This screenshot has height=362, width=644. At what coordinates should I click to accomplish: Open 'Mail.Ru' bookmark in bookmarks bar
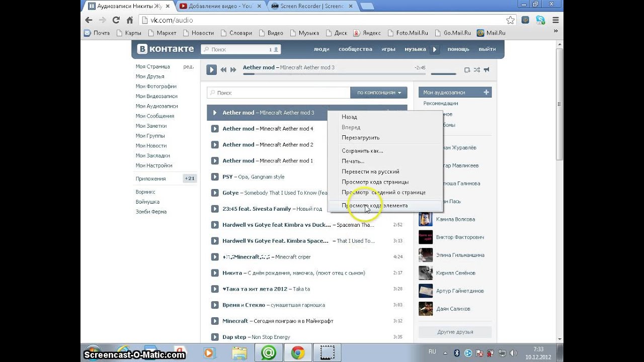(491, 33)
